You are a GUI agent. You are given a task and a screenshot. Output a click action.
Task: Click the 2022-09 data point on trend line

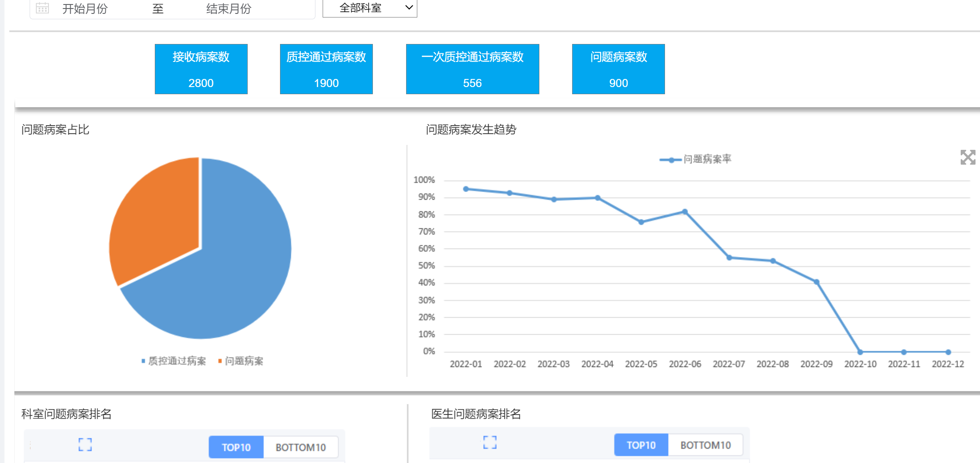point(817,282)
